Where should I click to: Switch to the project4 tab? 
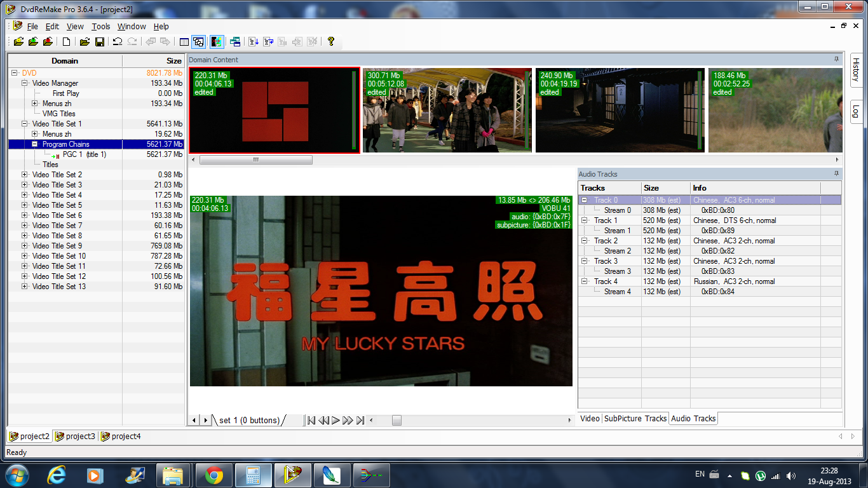coord(121,436)
